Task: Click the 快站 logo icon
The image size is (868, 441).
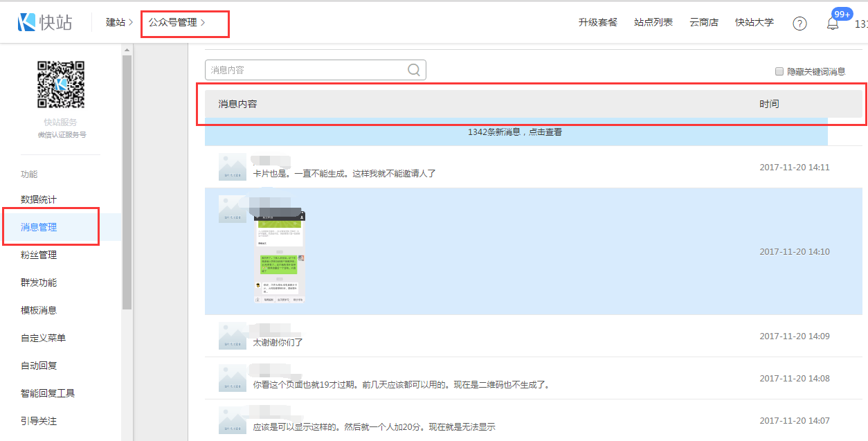Action: [x=27, y=22]
